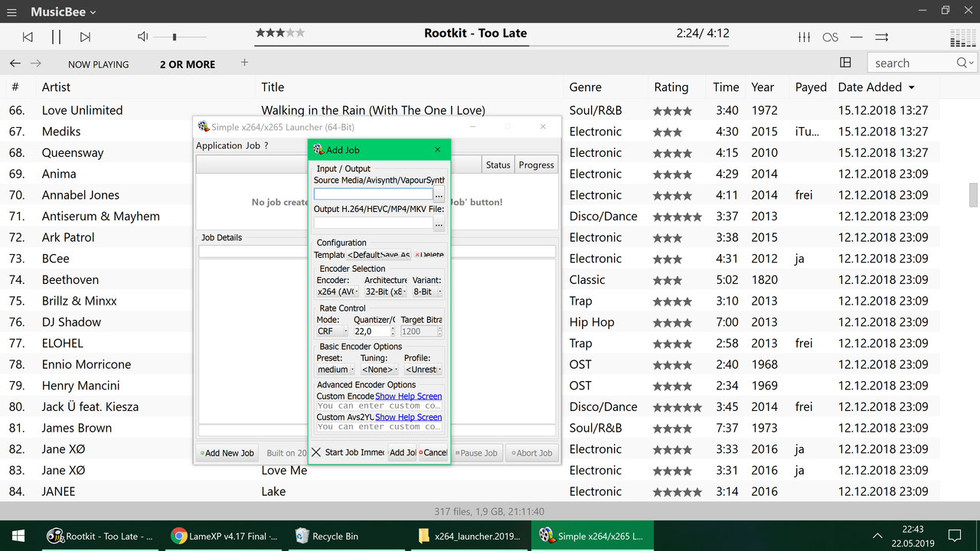The width and height of the screenshot is (980, 551).
Task: Click Add New Job in the launcher
Action: click(227, 453)
